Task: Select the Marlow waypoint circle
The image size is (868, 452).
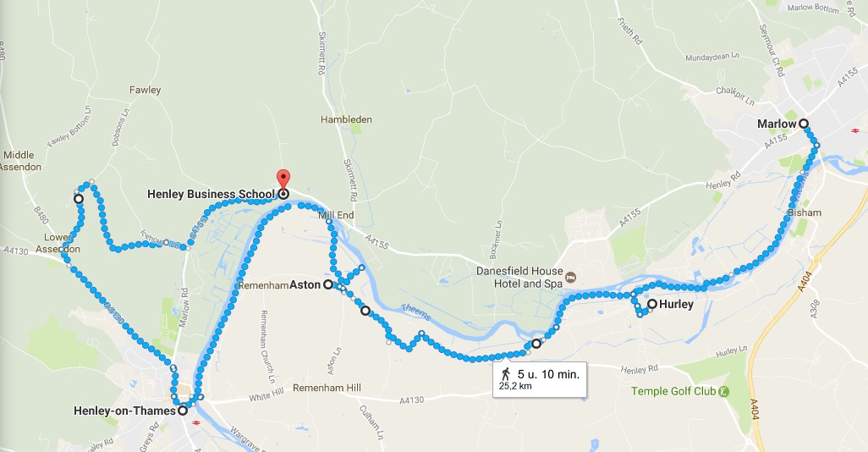Action: coord(803,124)
